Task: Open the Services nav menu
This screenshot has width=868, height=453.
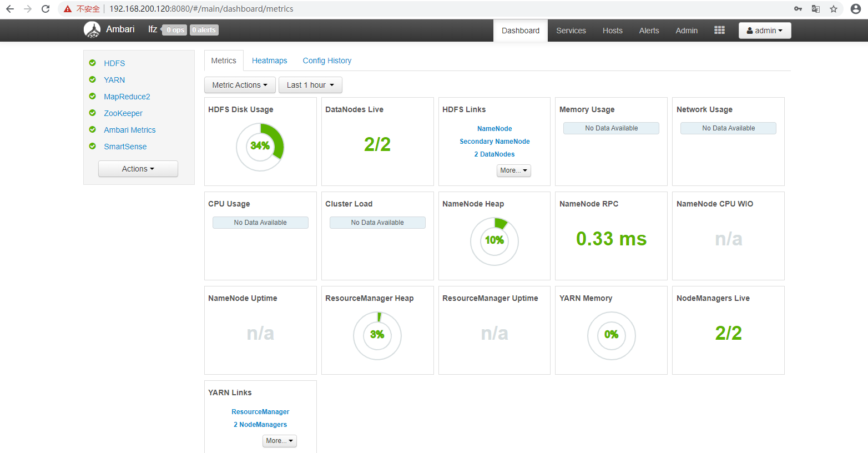Action: pos(571,31)
